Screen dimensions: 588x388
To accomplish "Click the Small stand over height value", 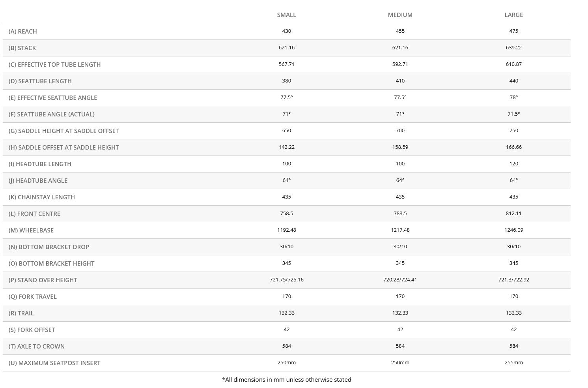I will tap(286, 280).
